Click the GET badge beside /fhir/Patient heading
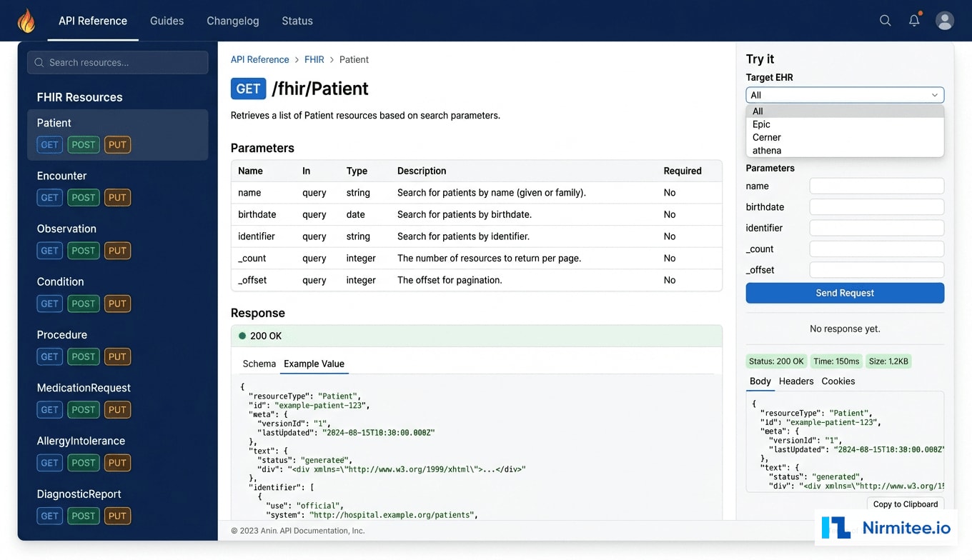 point(248,89)
